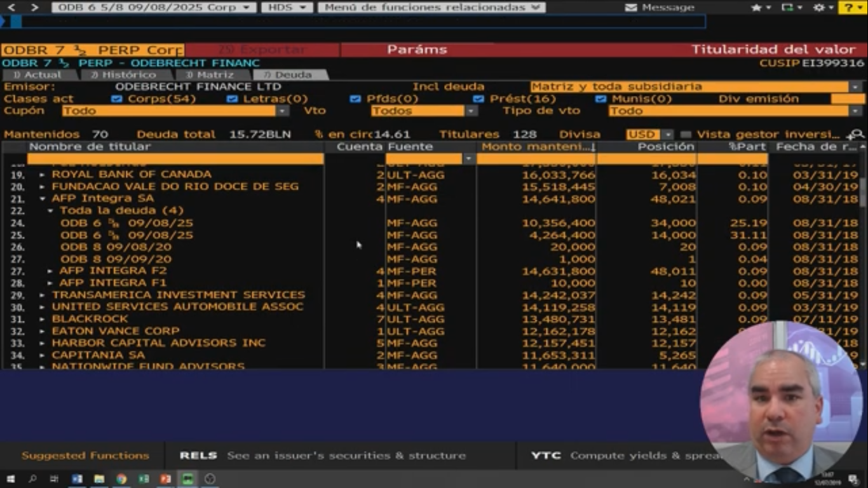The image size is (868, 488).
Task: Open Task View in the taskbar
Action: [55, 479]
